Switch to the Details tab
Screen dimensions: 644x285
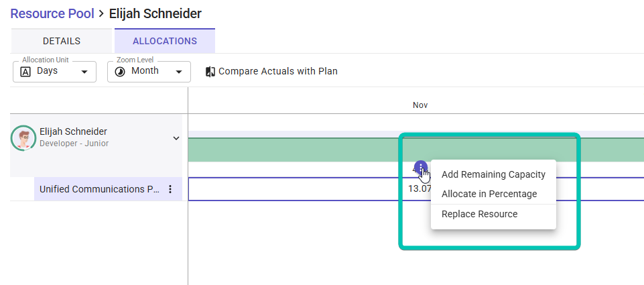[62, 41]
